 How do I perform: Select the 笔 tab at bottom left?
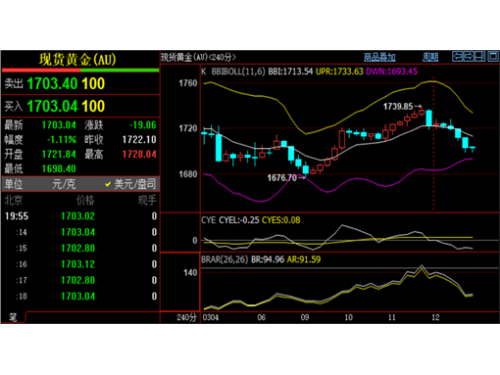13,317
